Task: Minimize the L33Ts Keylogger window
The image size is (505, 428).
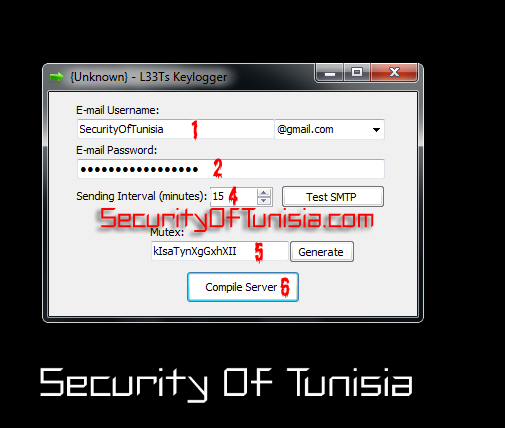Action: point(329,72)
